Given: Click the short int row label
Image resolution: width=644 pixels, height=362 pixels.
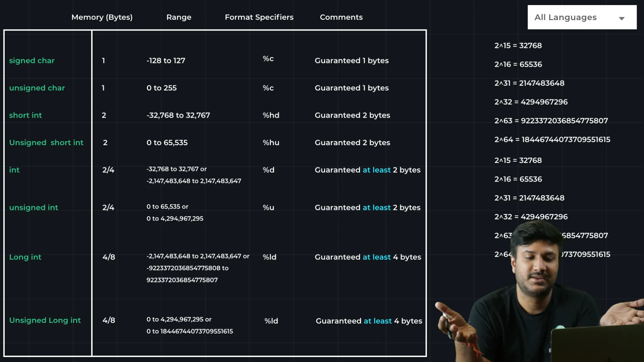Looking at the screenshot, I should pyautogui.click(x=25, y=115).
